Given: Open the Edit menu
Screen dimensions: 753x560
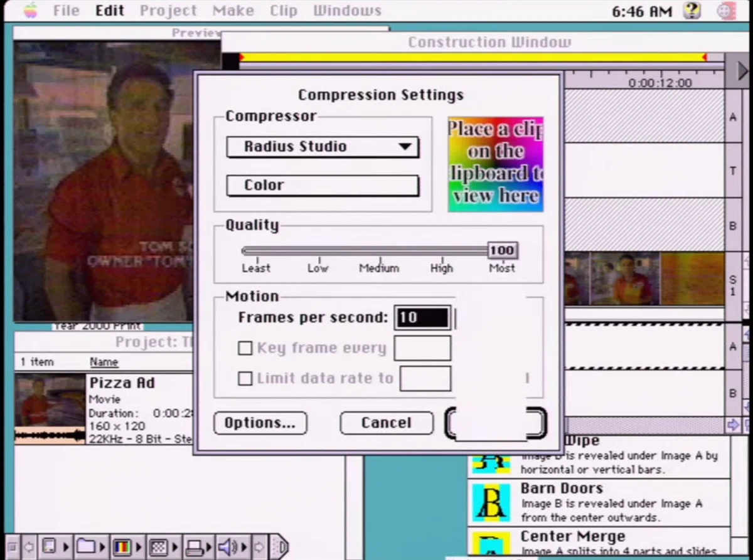Looking at the screenshot, I should click(x=110, y=11).
